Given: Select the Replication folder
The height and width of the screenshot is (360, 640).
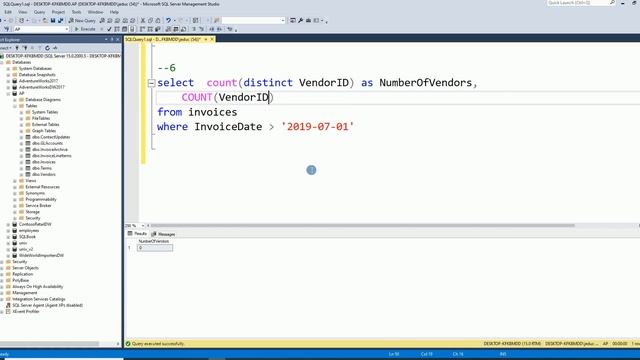Looking at the screenshot, I should coord(22,274).
